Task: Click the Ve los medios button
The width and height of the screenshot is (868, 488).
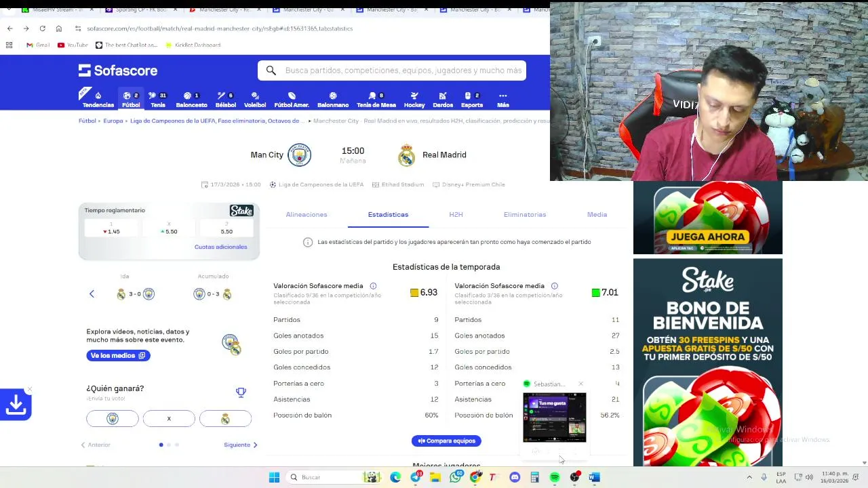Action: click(118, 355)
